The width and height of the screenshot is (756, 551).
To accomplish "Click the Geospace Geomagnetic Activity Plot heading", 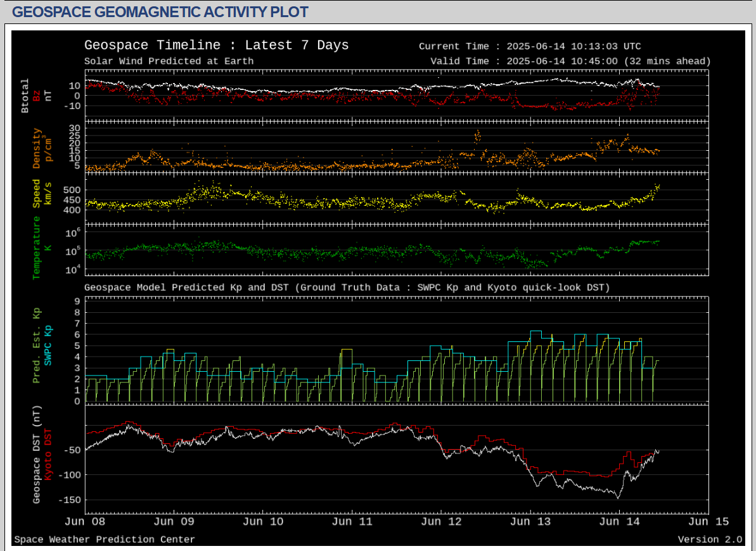I will coord(160,12).
